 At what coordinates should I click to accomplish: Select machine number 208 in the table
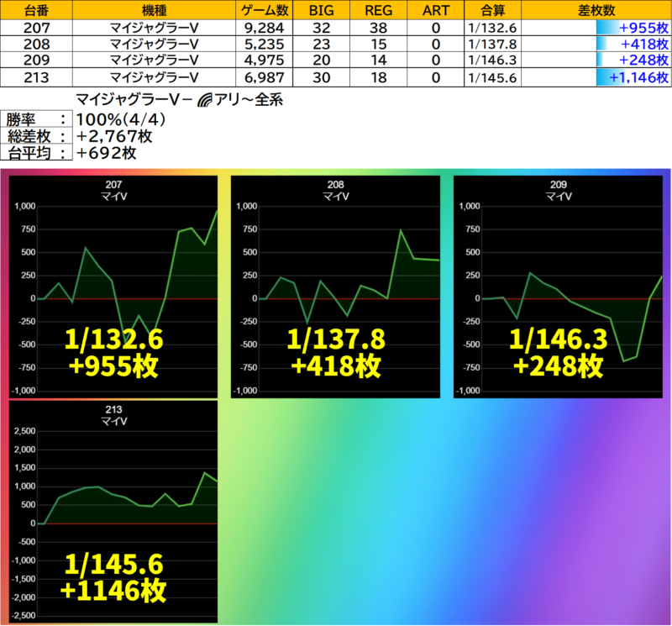pyautogui.click(x=36, y=45)
